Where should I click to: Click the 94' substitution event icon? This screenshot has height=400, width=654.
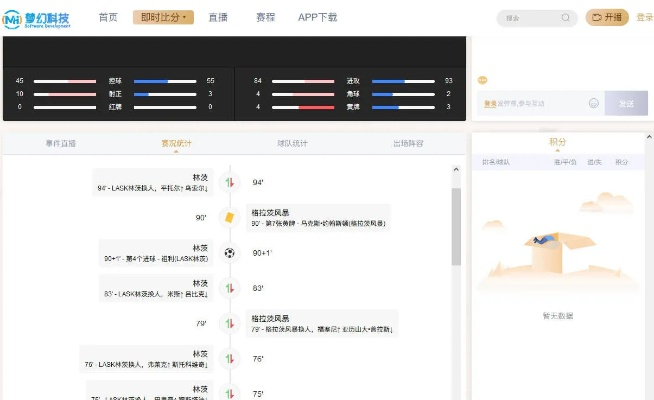point(230,182)
